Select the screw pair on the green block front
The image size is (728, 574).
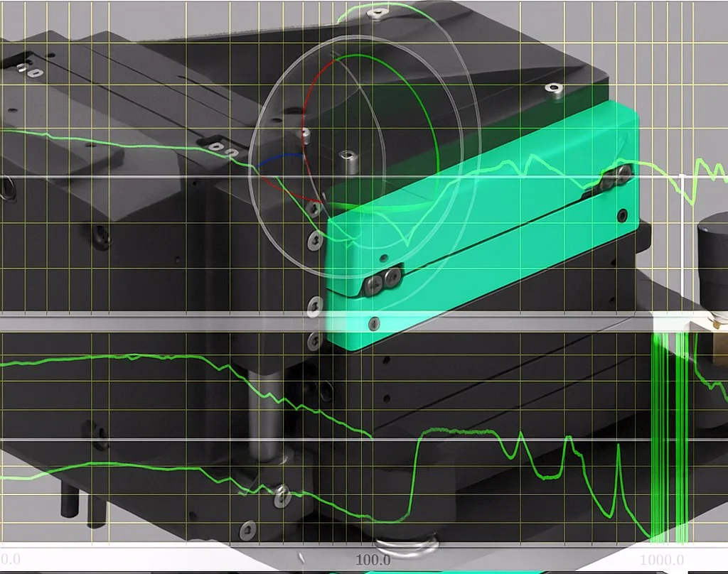click(381, 284)
